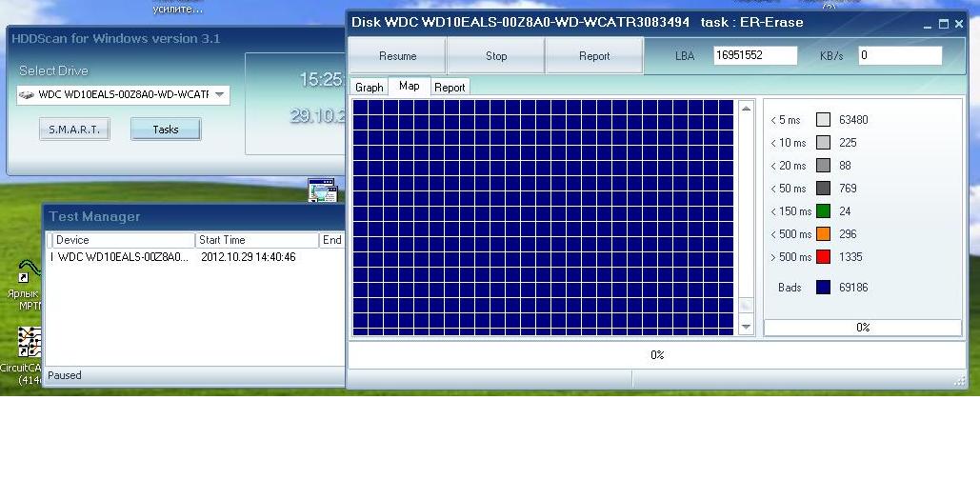This screenshot has height=500, width=980.
Task: Click the small 0% progress bar beside map
Action: (x=863, y=328)
